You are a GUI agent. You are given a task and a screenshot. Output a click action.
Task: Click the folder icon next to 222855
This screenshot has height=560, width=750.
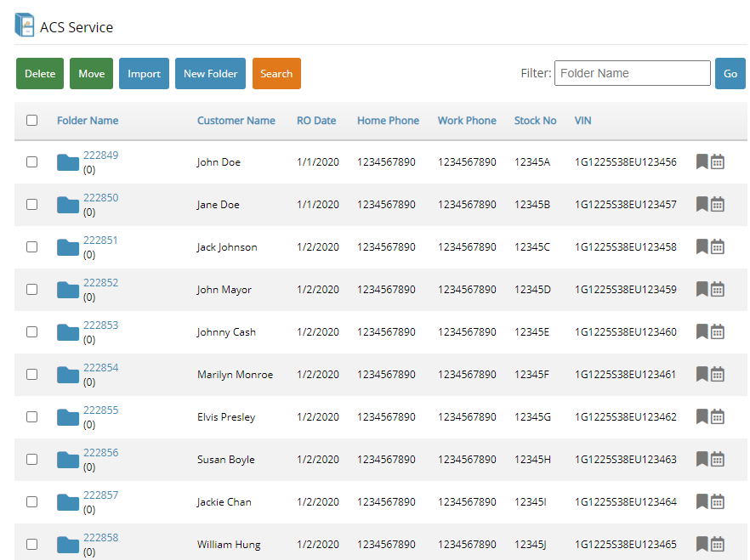click(x=68, y=417)
